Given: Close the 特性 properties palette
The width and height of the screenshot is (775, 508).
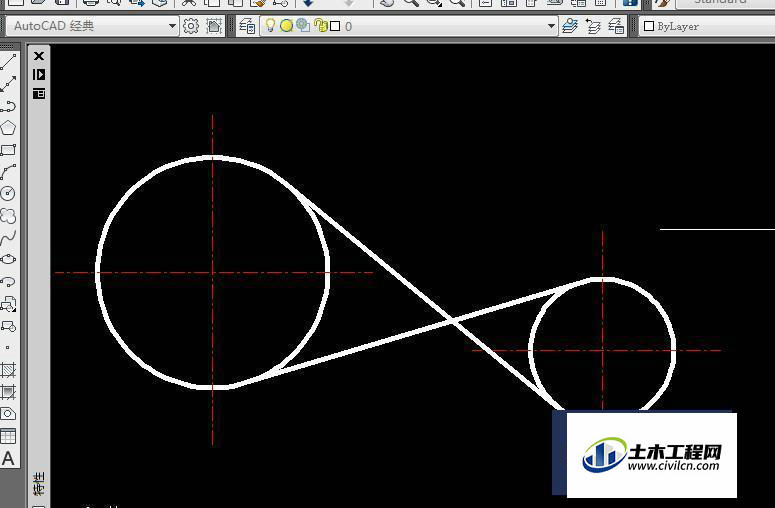Looking at the screenshot, I should coord(39,56).
